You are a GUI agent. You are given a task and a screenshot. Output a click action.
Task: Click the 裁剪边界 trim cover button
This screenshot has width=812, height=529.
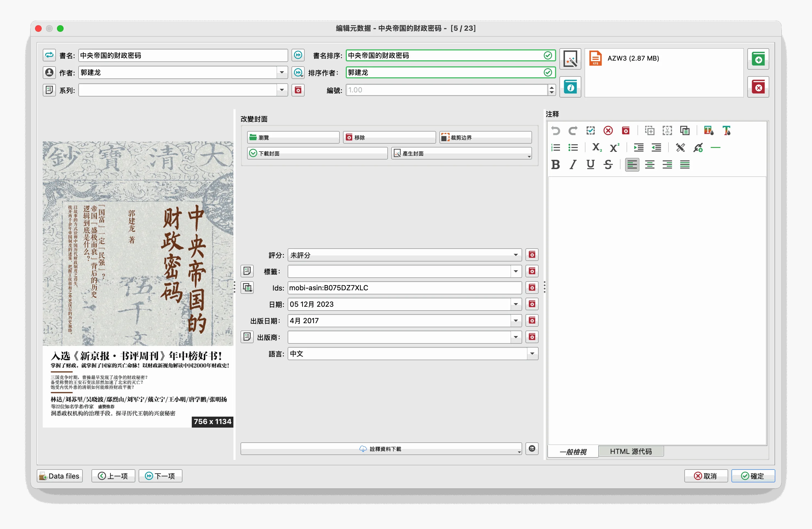(x=485, y=137)
